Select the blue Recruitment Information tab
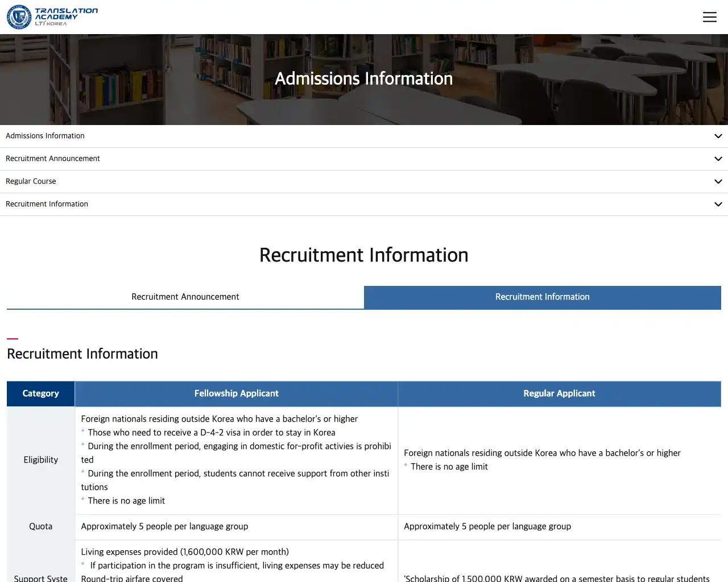728x582 pixels. [x=542, y=297]
